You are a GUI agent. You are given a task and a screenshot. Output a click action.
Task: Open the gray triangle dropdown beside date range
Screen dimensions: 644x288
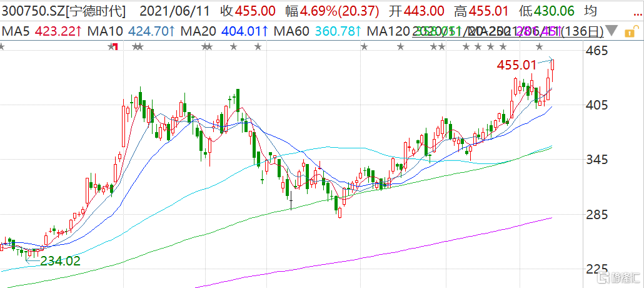click(612, 31)
